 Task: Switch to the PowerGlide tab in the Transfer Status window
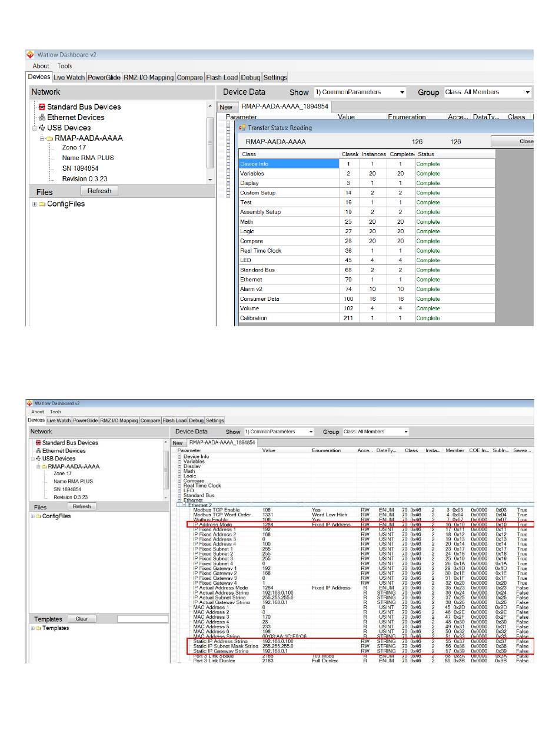[104, 77]
